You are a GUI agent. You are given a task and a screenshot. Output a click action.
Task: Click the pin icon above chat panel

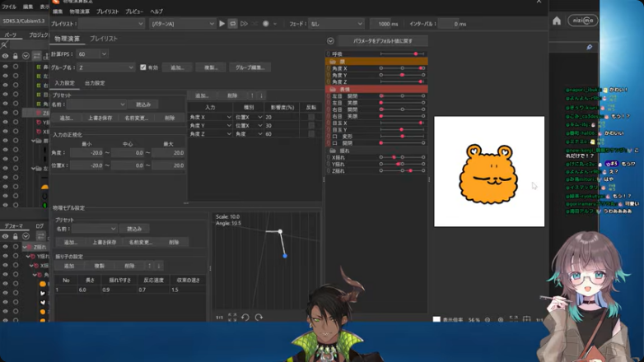pyautogui.click(x=590, y=47)
